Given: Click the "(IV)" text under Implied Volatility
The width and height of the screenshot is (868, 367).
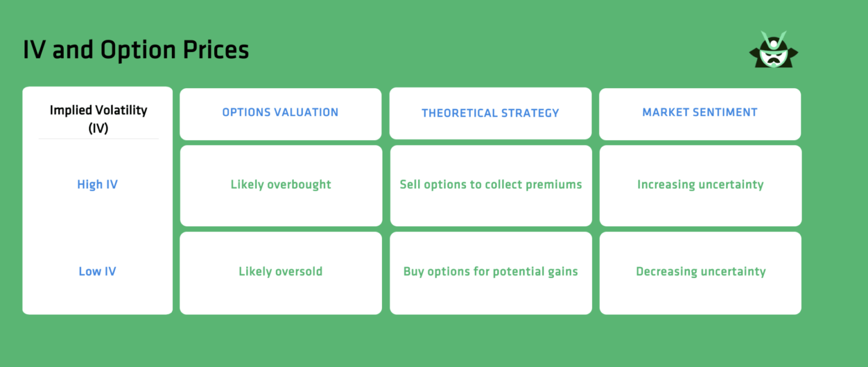Looking at the screenshot, I should point(98,128).
